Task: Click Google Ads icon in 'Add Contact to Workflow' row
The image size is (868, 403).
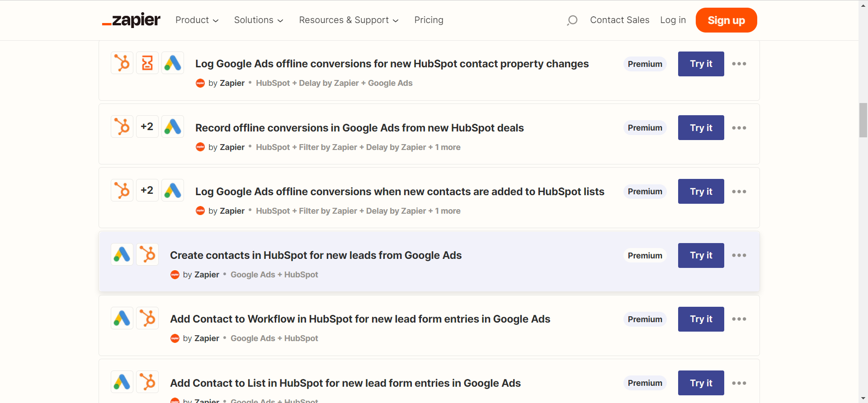Action: (122, 318)
